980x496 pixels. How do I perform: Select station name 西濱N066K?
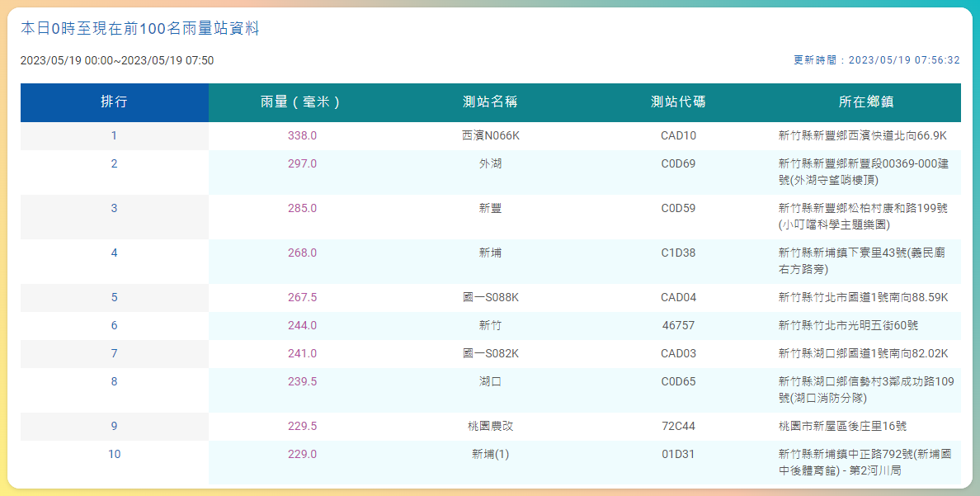pyautogui.click(x=491, y=135)
